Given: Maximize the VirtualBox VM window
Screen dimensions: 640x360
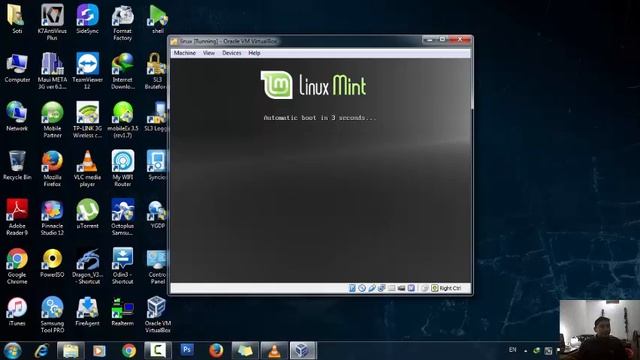Looking at the screenshot, I should (x=443, y=40).
